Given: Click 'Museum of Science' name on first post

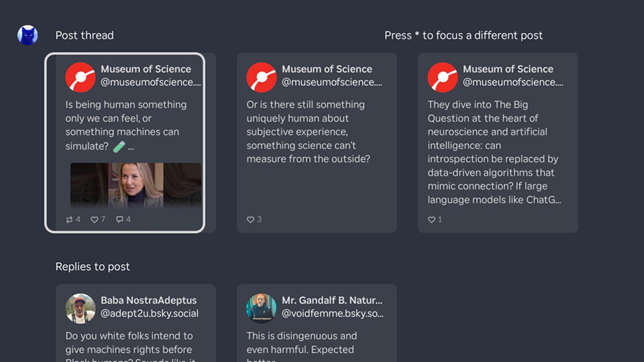Looking at the screenshot, I should pos(146,69).
